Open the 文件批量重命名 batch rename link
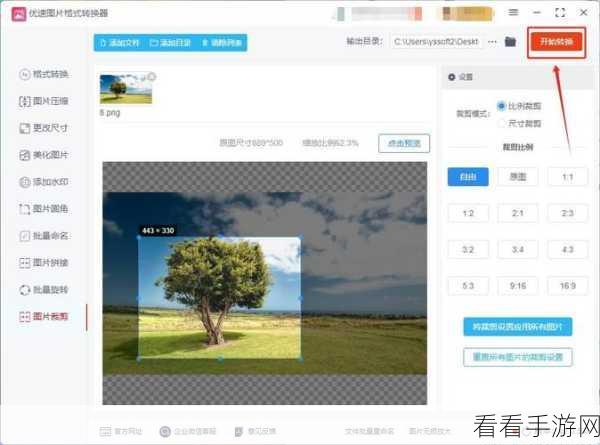 [369, 431]
